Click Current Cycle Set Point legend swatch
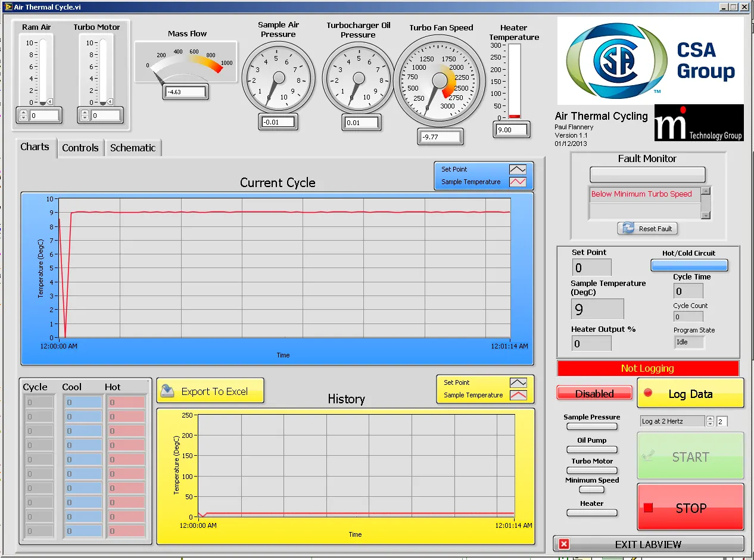The height and width of the screenshot is (560, 754). pos(518,169)
